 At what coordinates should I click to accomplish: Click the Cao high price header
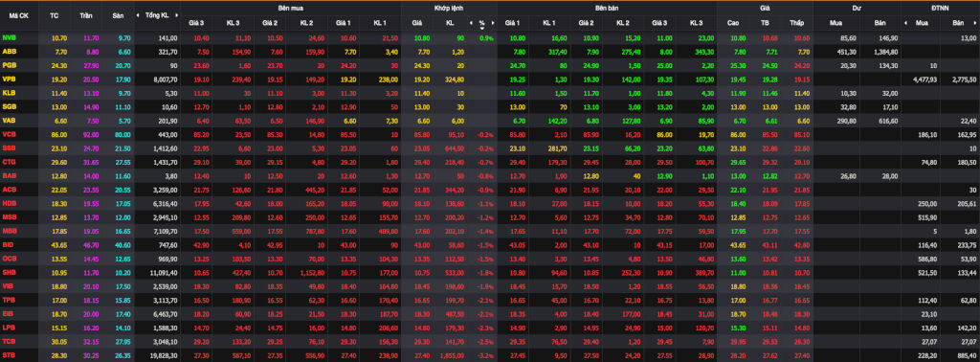click(x=733, y=23)
